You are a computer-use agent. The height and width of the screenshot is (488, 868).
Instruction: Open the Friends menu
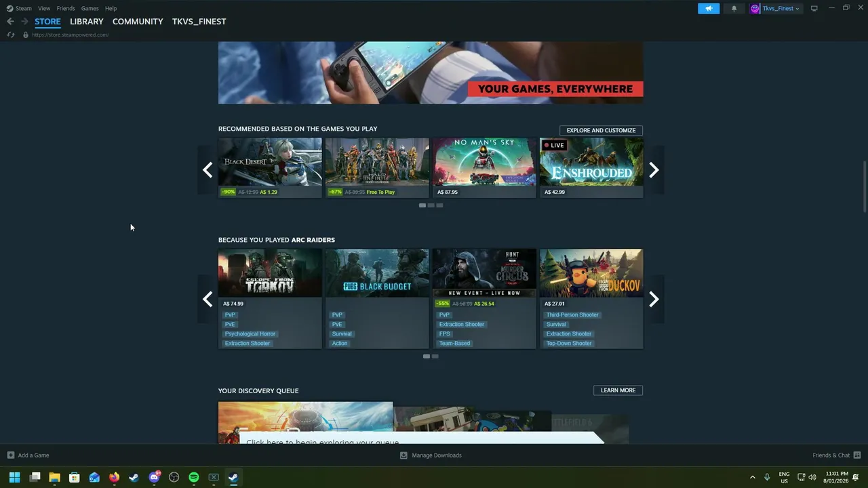tap(66, 8)
